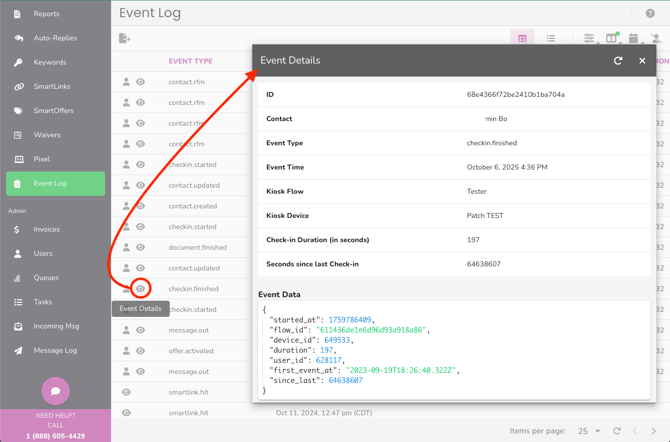
Task: Open the filter settings sliders icon
Action: pyautogui.click(x=589, y=38)
